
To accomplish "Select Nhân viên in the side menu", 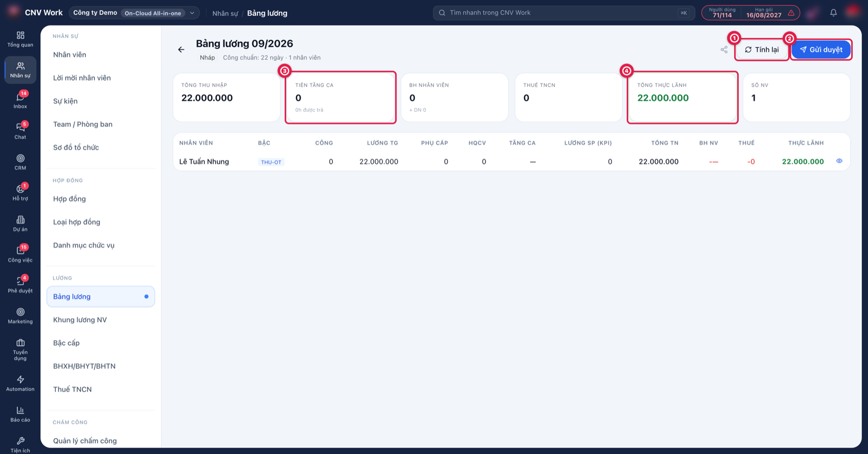I will (101, 55).
